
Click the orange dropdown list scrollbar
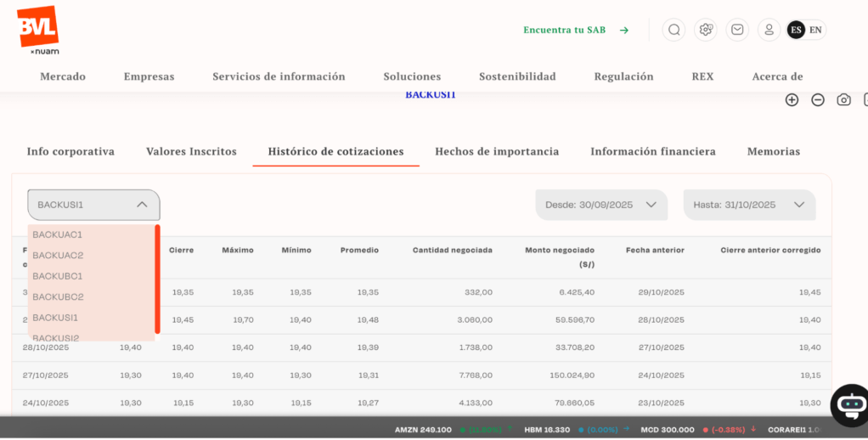(157, 279)
